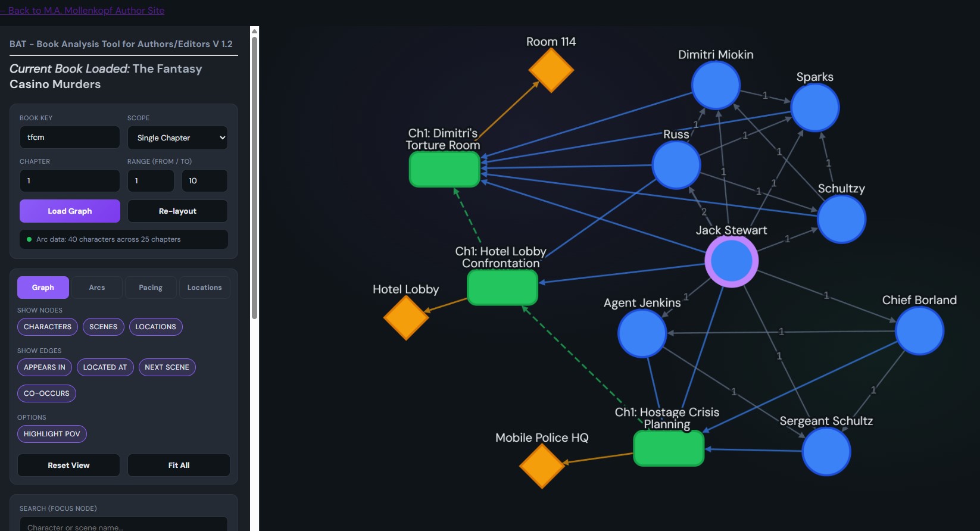This screenshot has width=980, height=531.
Task: Toggle the CO-OCCURS edges chip
Action: tap(46, 393)
